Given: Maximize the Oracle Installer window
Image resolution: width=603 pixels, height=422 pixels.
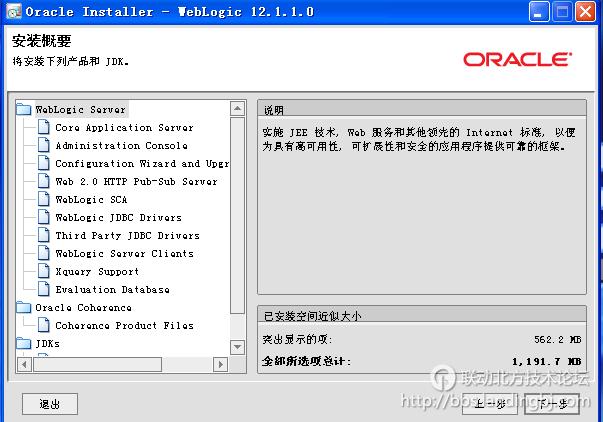Looking at the screenshot, I should point(562,12).
